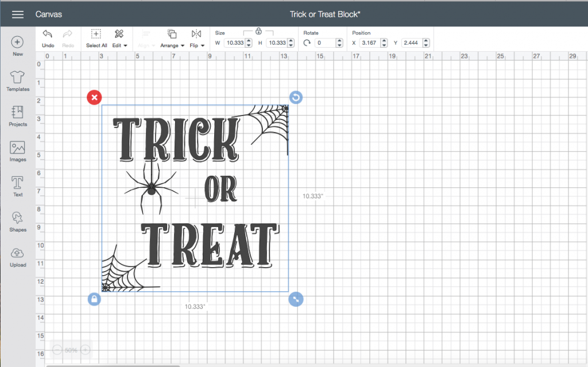Zoom in using the plus button
The height and width of the screenshot is (367, 588).
pos(85,349)
